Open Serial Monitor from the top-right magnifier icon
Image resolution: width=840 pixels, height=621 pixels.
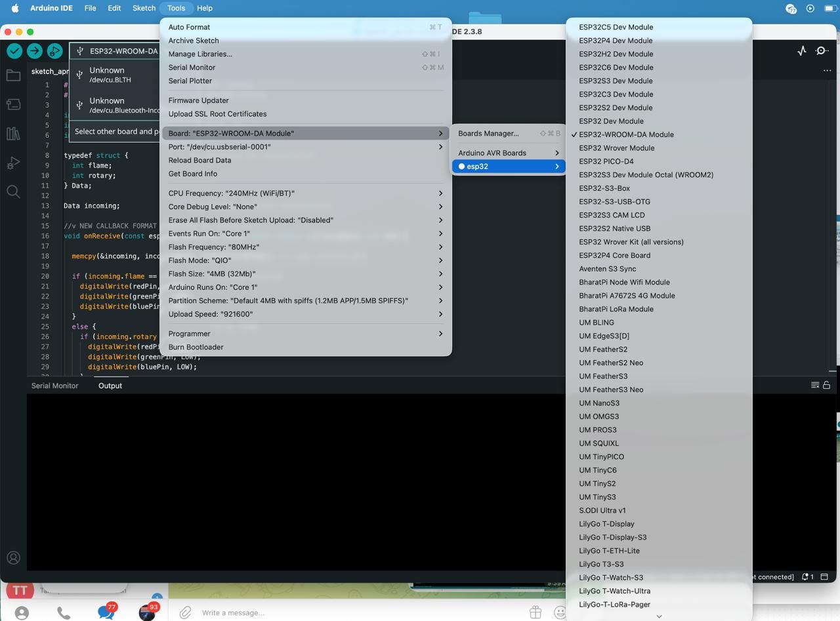[822, 50]
